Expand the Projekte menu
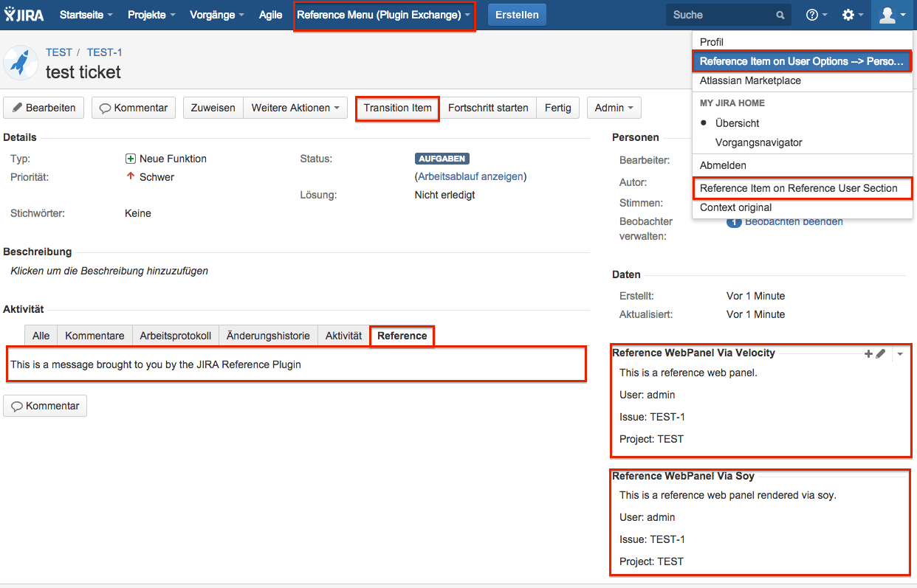Viewport: 917px width, 588px height. point(151,15)
